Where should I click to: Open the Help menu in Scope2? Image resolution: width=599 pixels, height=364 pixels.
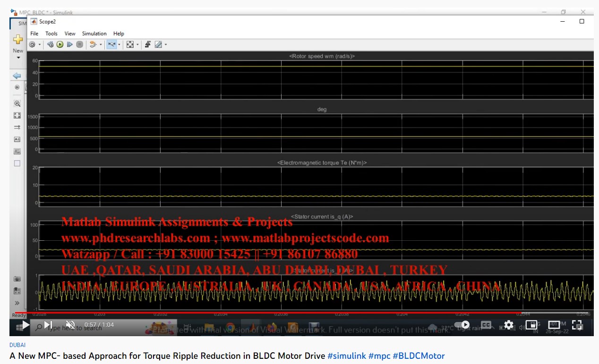pyautogui.click(x=119, y=34)
